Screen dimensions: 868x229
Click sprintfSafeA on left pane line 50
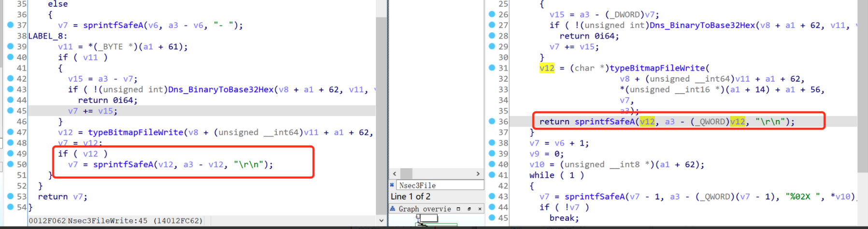(124, 164)
